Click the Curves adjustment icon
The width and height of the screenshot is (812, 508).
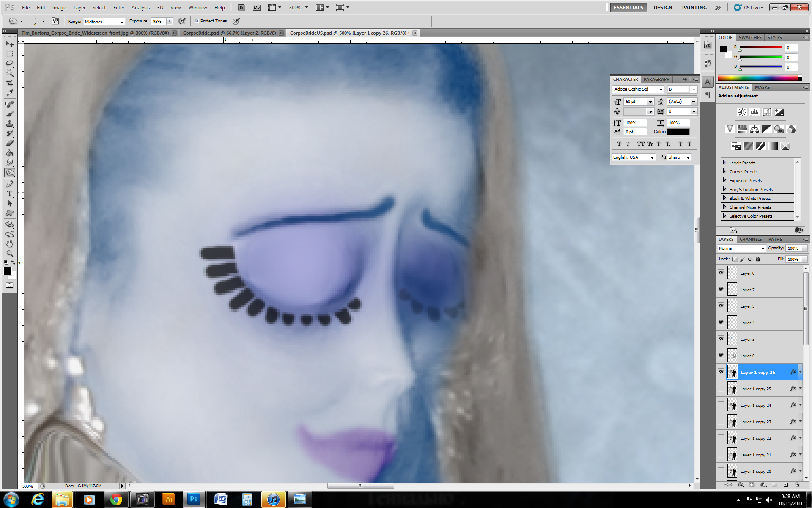click(766, 112)
